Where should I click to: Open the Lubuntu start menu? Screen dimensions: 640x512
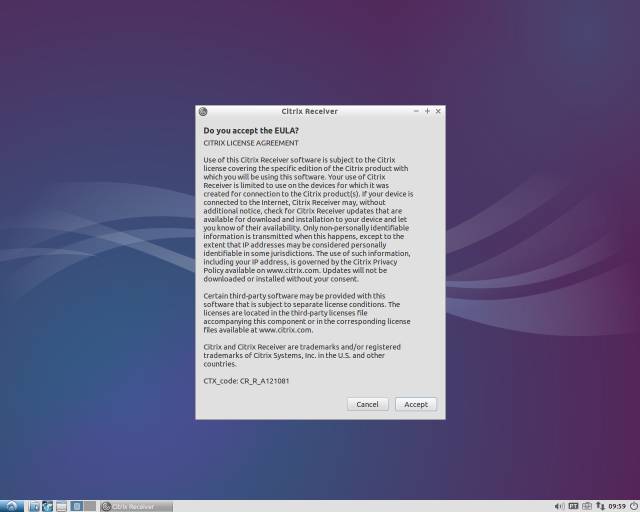click(x=11, y=506)
